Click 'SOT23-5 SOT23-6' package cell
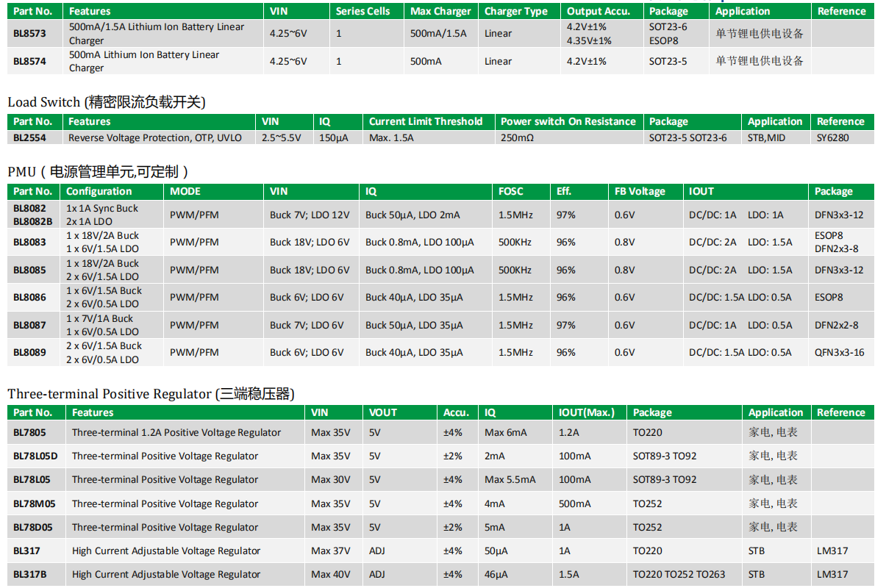This screenshot has height=588, width=886. (x=688, y=137)
